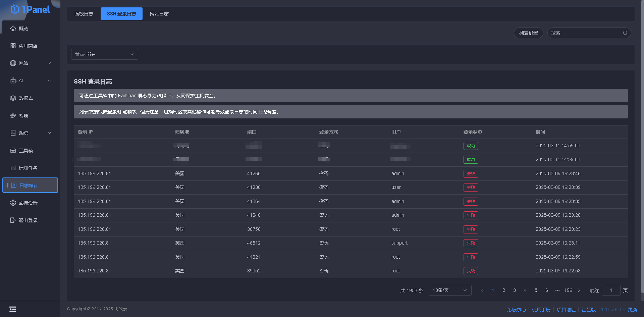Click the 列表设置 button

tap(528, 33)
